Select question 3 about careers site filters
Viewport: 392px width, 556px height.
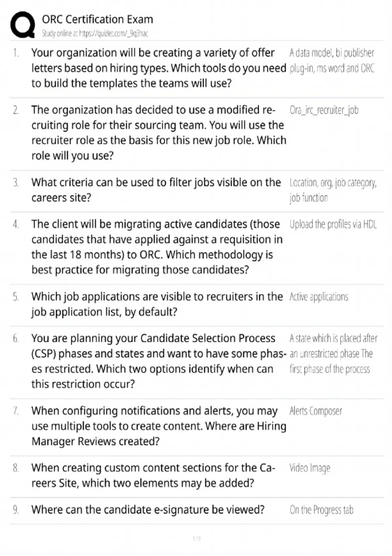click(x=156, y=190)
